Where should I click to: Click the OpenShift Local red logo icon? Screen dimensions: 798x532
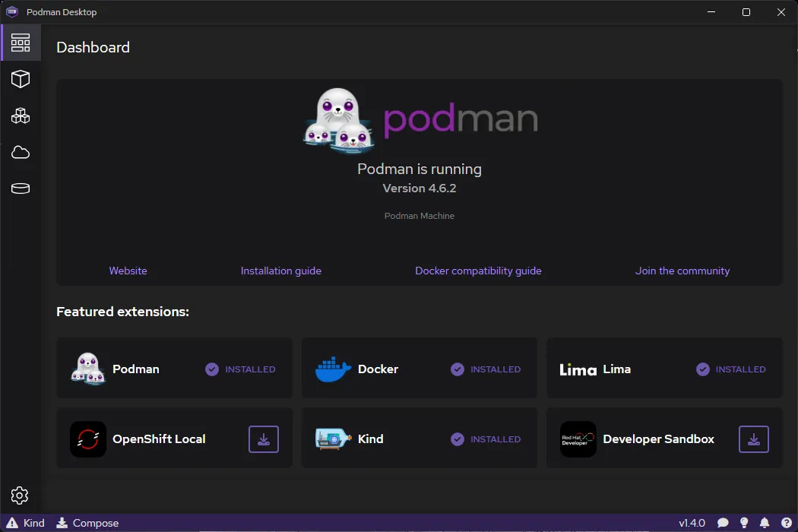pyautogui.click(x=88, y=439)
